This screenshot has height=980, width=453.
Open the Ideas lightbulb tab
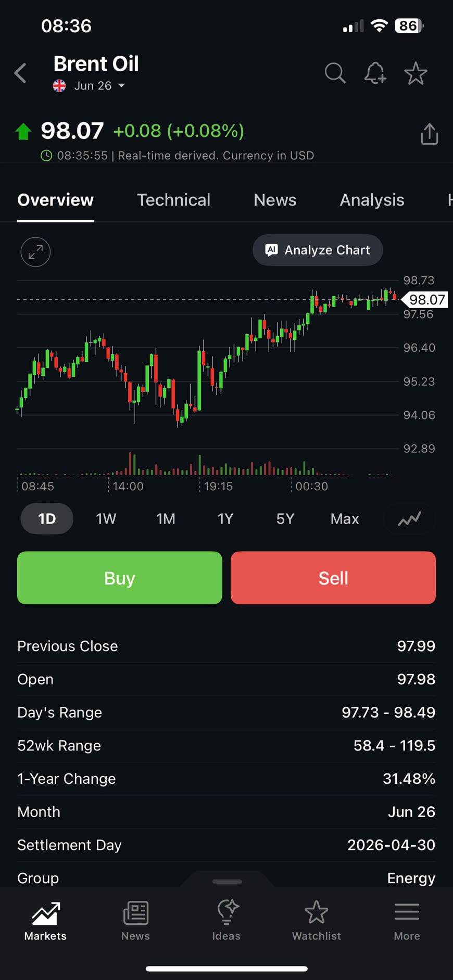click(227, 920)
